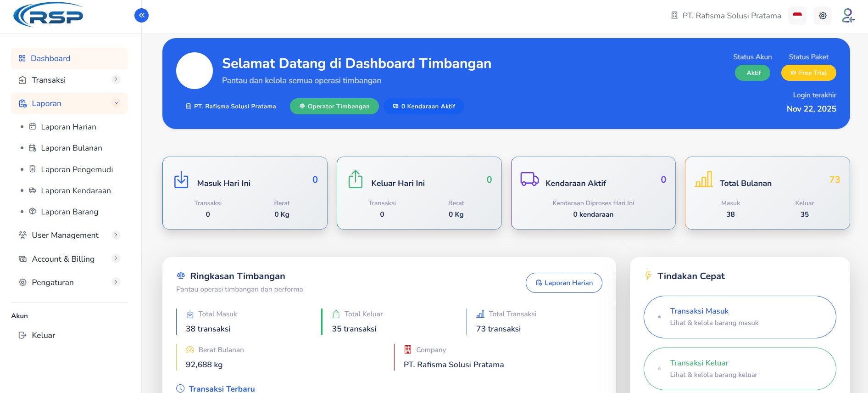Click the Free Trial status badge

[x=808, y=73]
